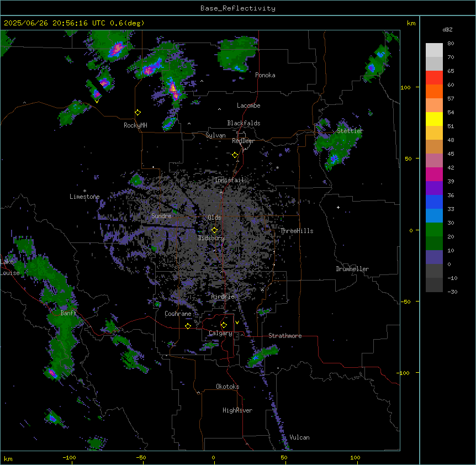The height and width of the screenshot is (465, 476).
Task: Click the Limestone label
Action: pos(84,197)
